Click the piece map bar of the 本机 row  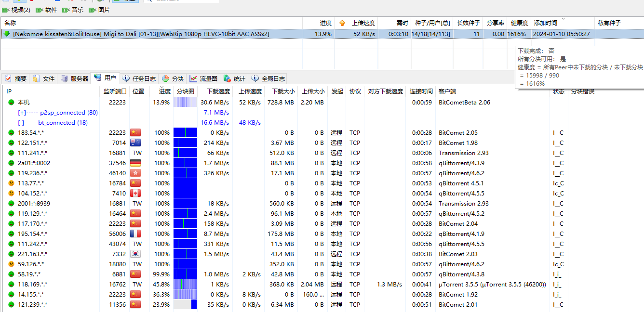pyautogui.click(x=185, y=103)
